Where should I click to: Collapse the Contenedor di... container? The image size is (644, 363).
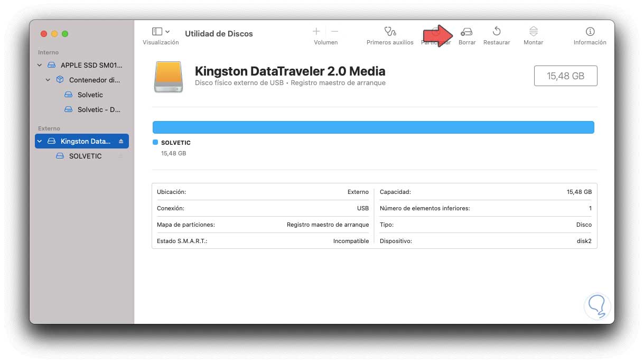click(48, 80)
